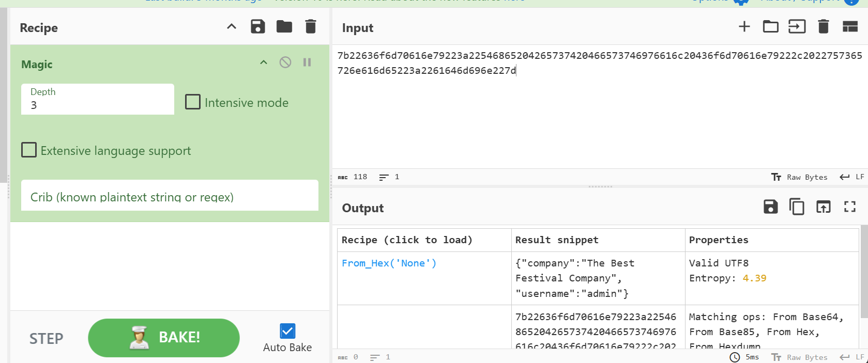The image size is (868, 363).
Task: Collapse the Recipe pane chevron
Action: (x=232, y=27)
